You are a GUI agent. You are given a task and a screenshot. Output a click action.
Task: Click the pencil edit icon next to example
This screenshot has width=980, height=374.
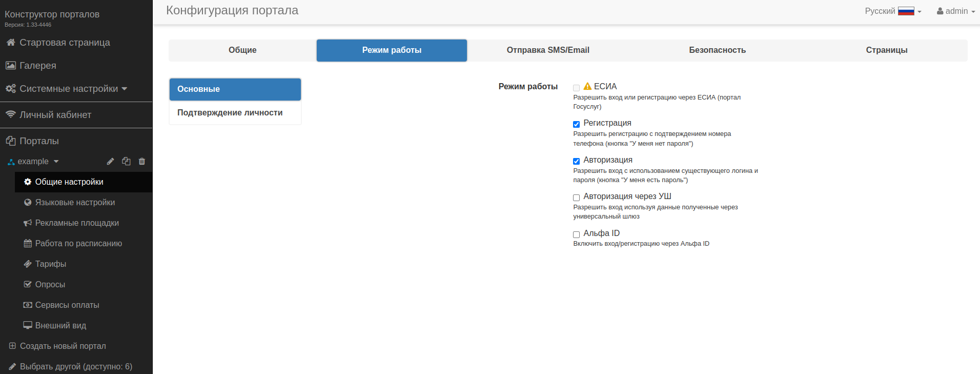coord(110,162)
